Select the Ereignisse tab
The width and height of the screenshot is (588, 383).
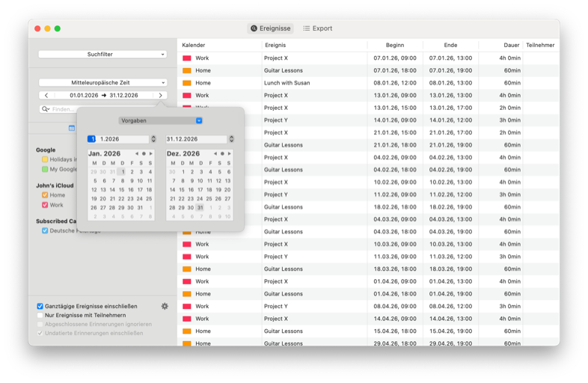271,28
